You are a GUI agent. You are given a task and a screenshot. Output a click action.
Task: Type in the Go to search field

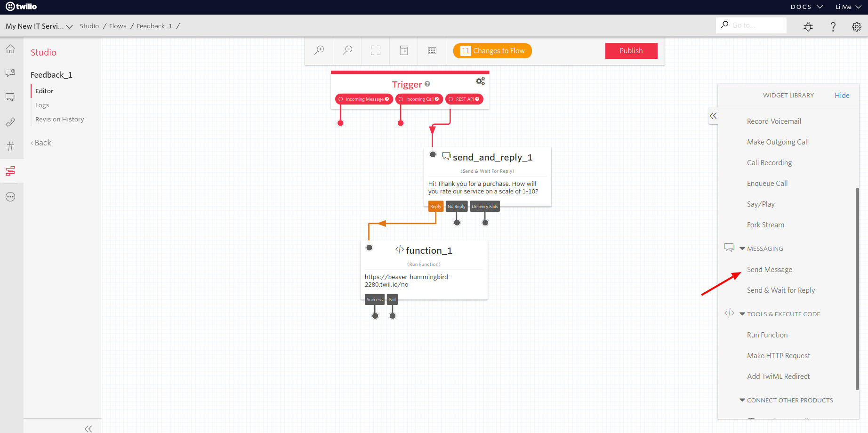point(751,25)
